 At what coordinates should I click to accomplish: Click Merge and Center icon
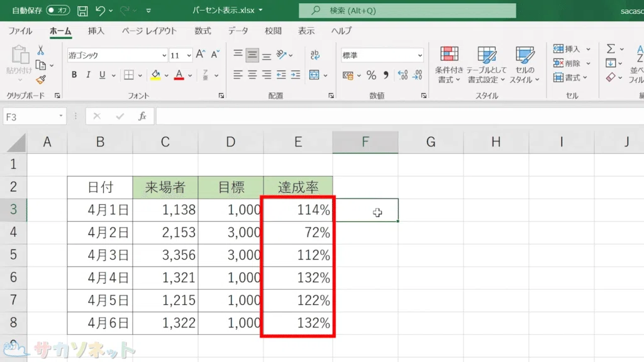[x=314, y=75]
